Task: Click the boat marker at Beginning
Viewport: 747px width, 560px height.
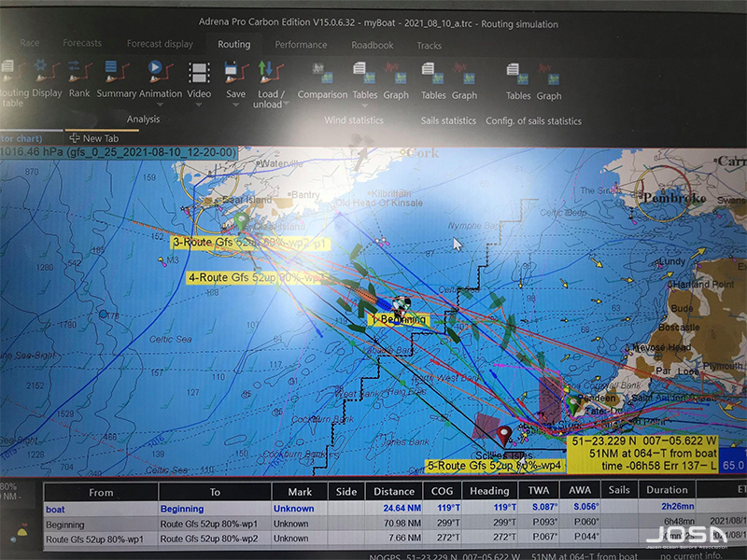Action: click(x=402, y=305)
